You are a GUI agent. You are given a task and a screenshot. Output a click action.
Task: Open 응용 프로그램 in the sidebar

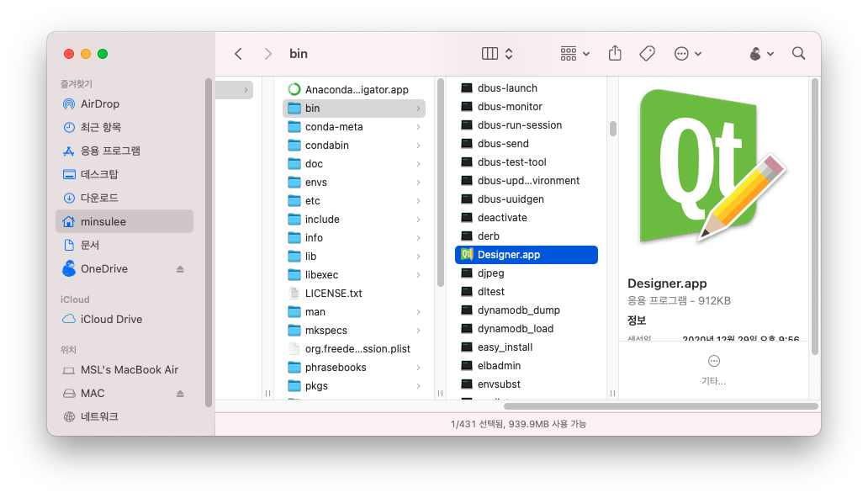pyautogui.click(x=124, y=151)
